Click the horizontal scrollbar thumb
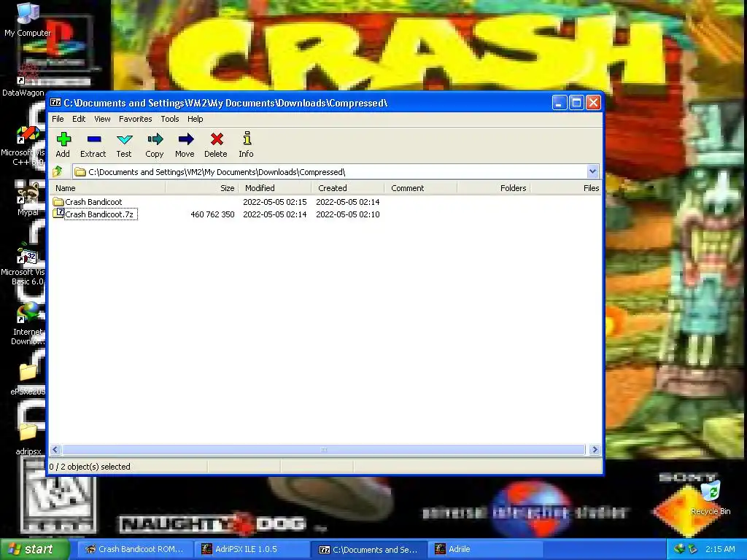Image resolution: width=747 pixels, height=560 pixels. (324, 449)
